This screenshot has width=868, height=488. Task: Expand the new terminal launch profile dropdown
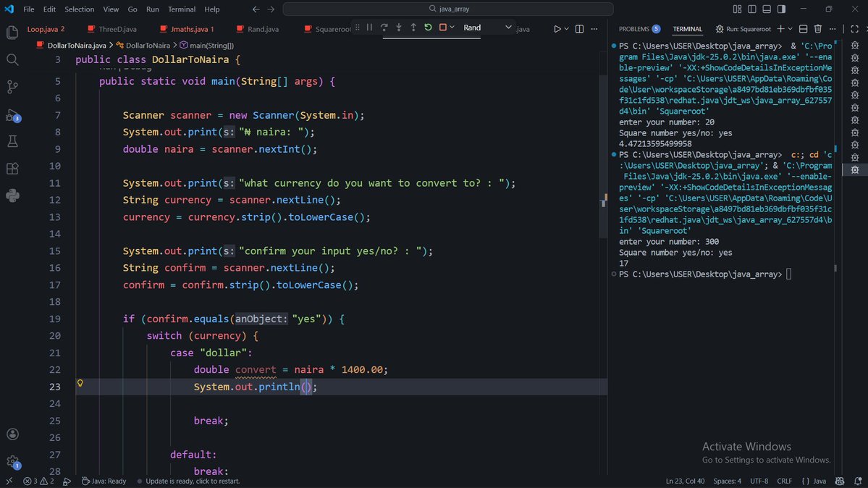pyautogui.click(x=790, y=29)
